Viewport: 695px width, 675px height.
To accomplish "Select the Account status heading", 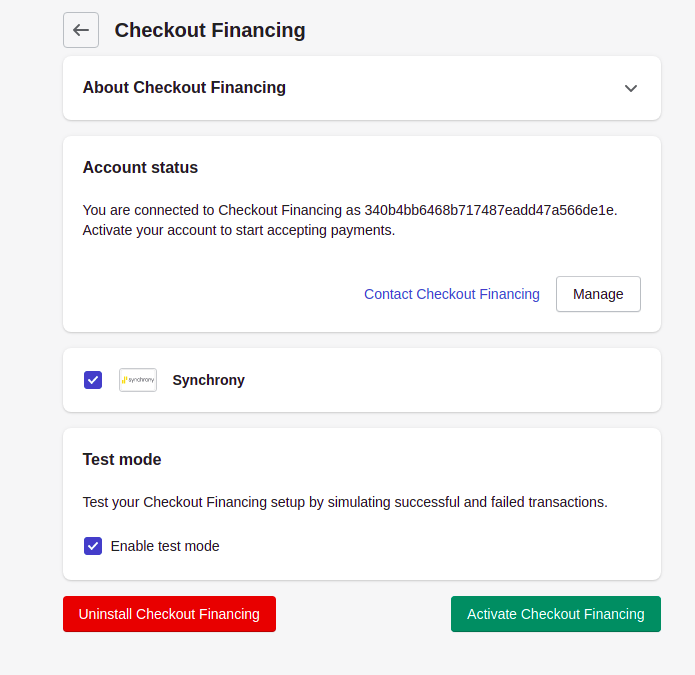I will tap(140, 168).
